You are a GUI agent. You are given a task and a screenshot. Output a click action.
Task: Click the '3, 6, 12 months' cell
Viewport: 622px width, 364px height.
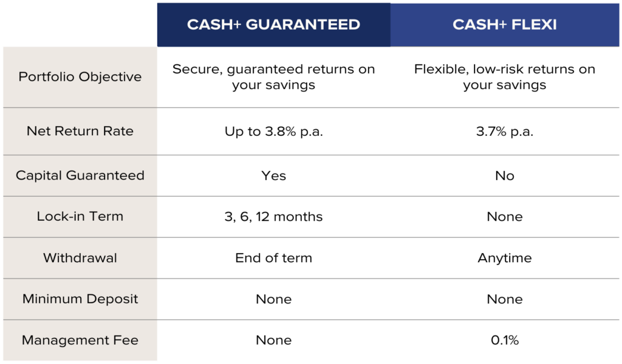pos(274,217)
